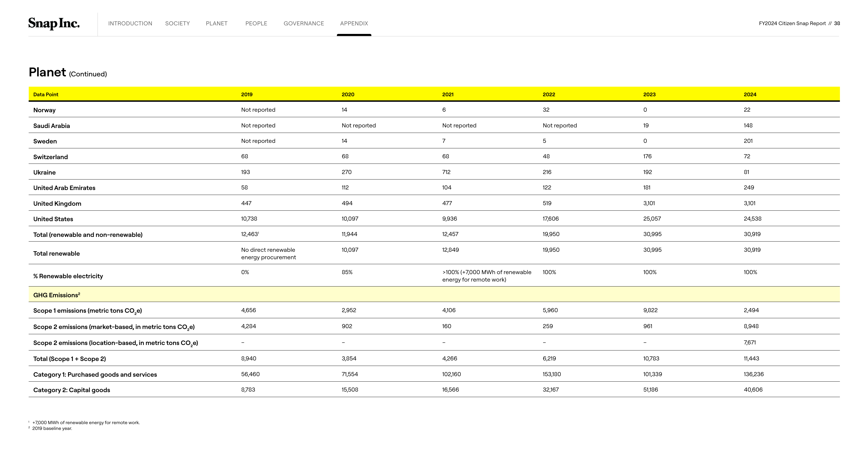Open the SOCIETY tab
Image resolution: width=868 pixels, height=455 pixels.
[x=177, y=23]
